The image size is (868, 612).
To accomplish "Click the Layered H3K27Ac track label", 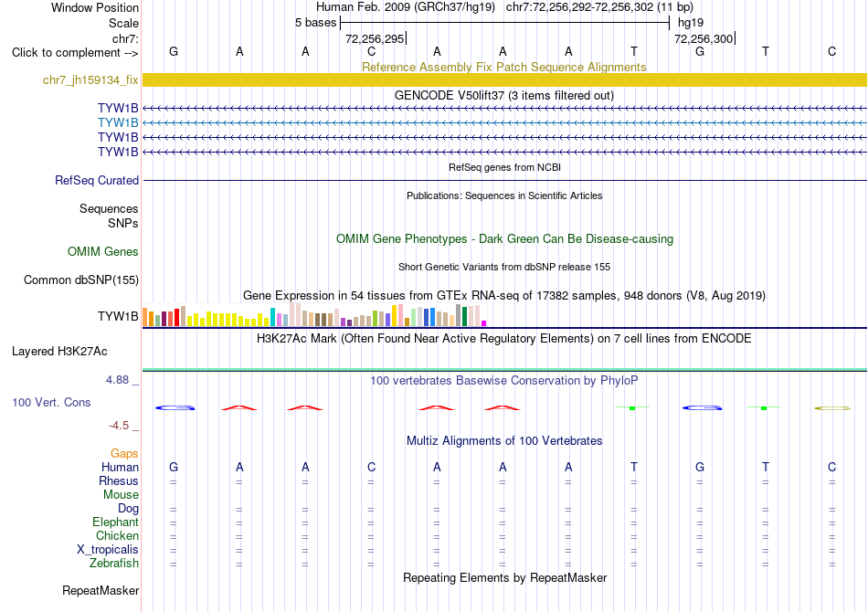I will coord(59,352).
